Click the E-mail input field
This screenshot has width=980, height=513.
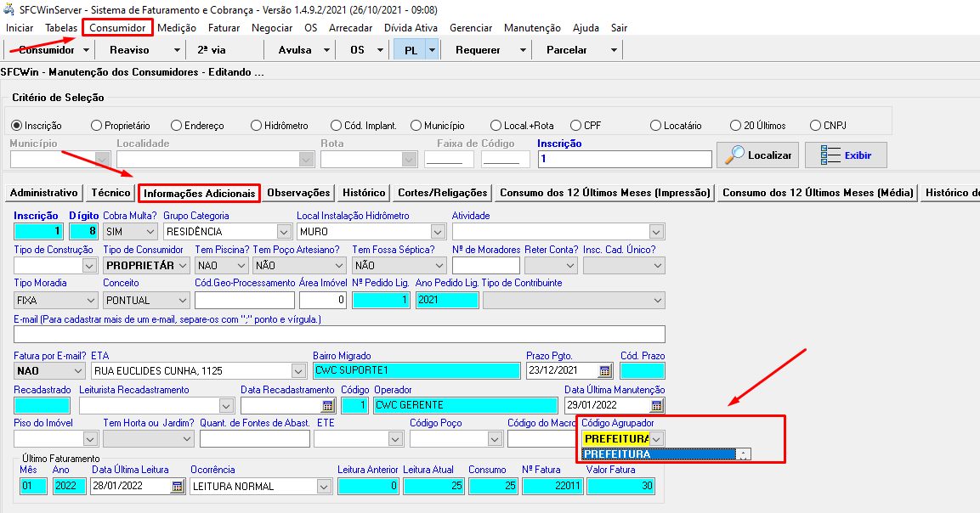339,334
